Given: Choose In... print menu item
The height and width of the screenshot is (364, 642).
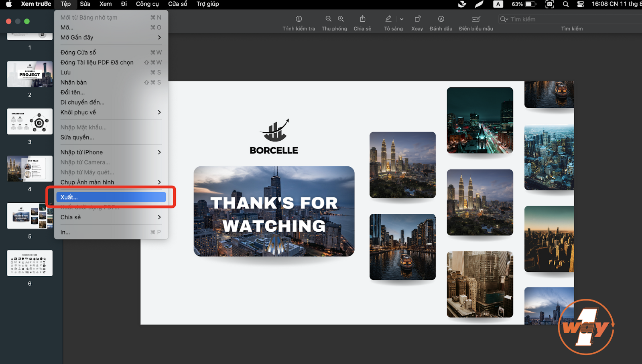Looking at the screenshot, I should (111, 232).
